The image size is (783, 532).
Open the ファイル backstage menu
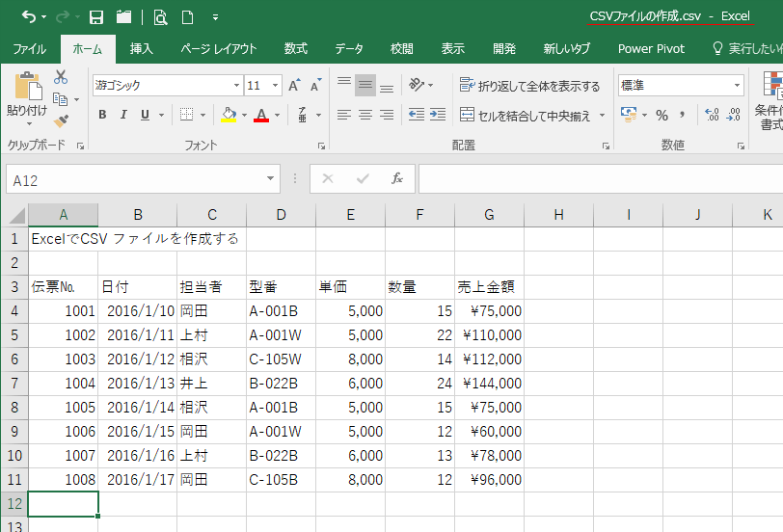pos(29,48)
